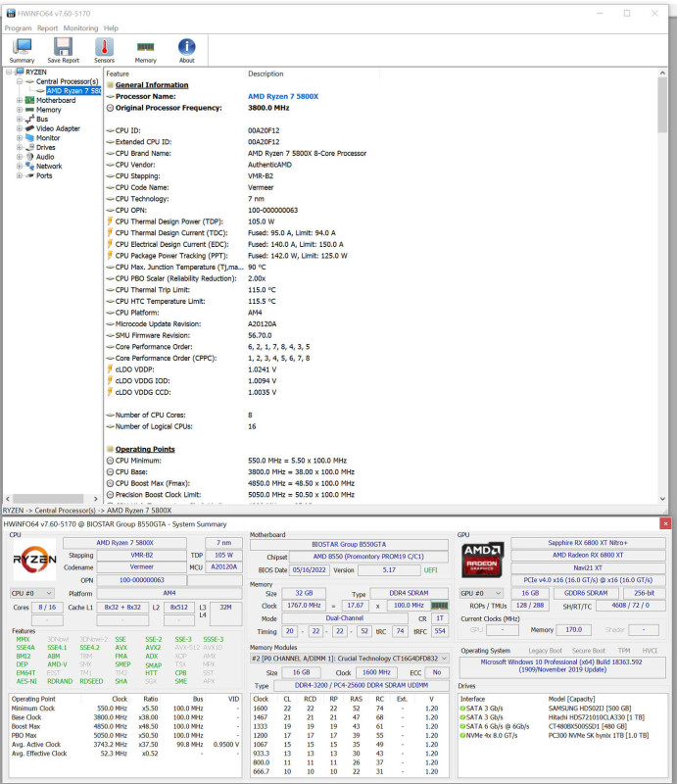Open the memory module selector dropdown
Image resolution: width=677 pixels, height=784 pixels.
(349, 659)
